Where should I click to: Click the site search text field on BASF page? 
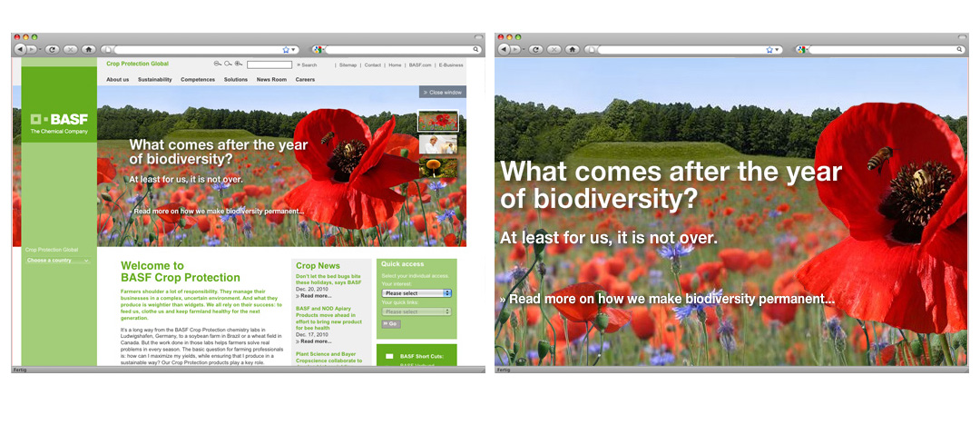[x=269, y=64]
